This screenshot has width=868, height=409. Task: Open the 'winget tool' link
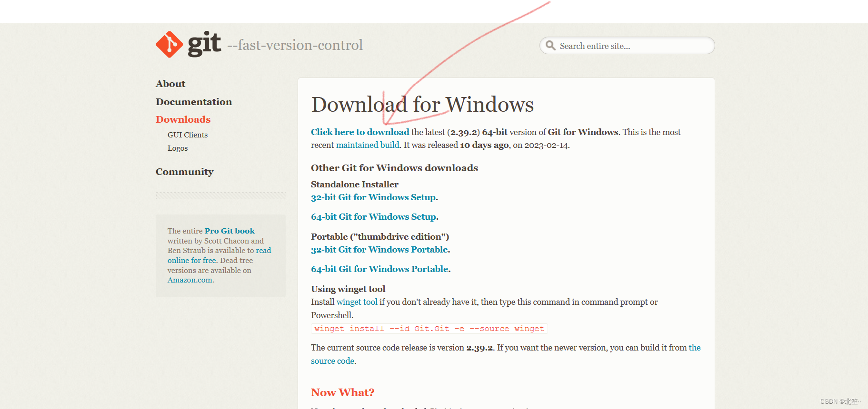[357, 302]
